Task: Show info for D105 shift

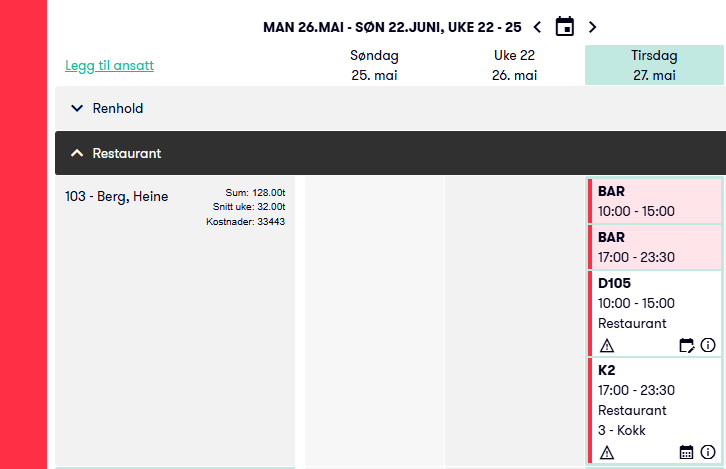Action: 708,346
